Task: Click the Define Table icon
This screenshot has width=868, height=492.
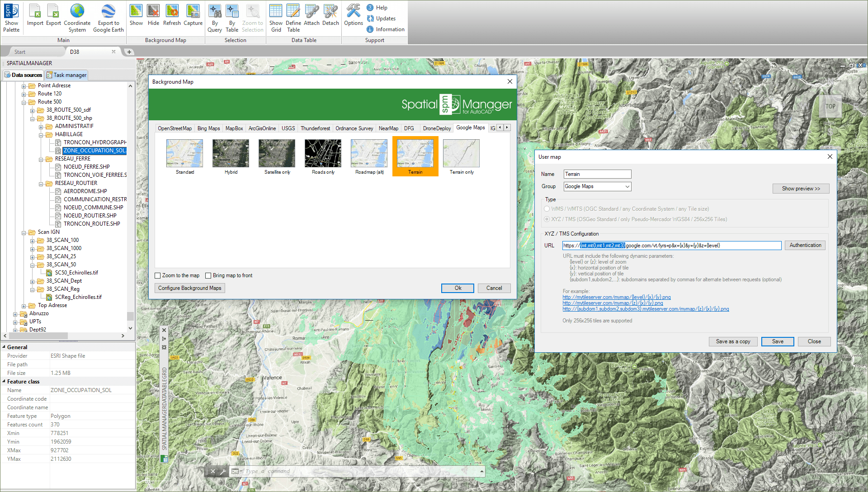Action: pos(293,18)
